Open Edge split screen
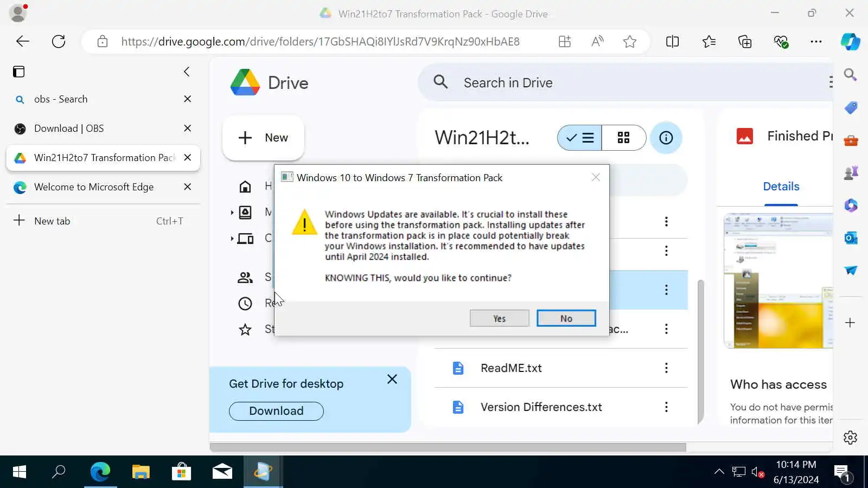The image size is (868, 488). click(x=672, y=41)
